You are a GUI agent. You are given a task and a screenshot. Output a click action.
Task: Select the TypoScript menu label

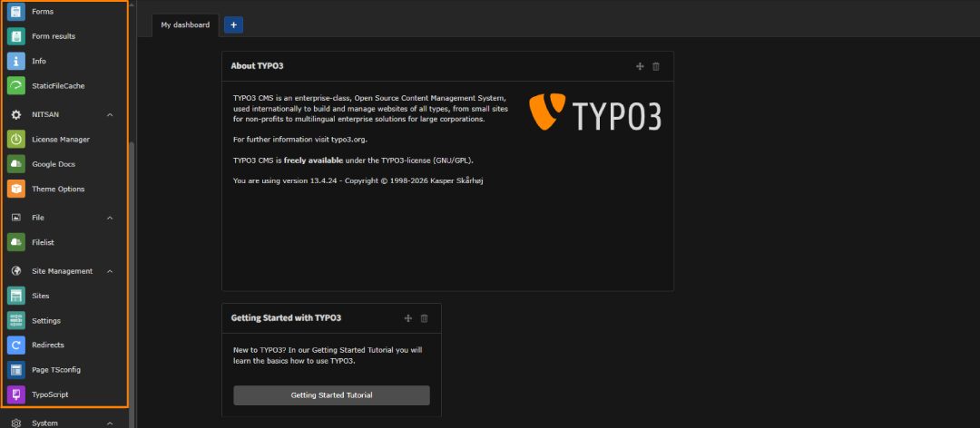point(50,394)
